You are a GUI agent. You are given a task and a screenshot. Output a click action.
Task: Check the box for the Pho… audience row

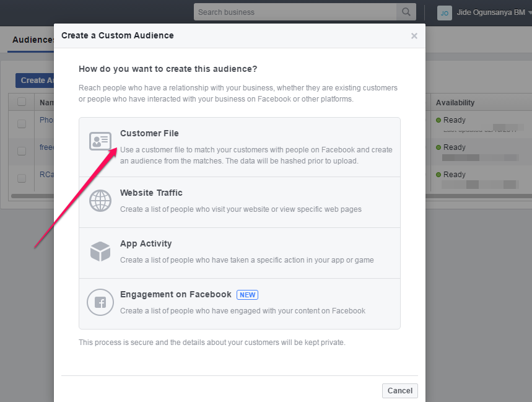click(22, 123)
